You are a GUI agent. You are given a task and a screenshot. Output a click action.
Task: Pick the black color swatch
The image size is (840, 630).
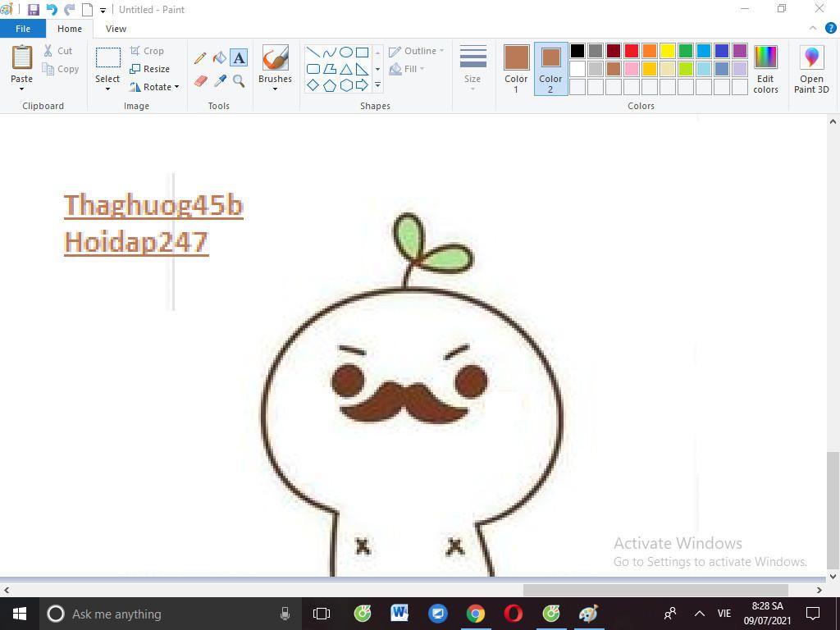(x=577, y=51)
